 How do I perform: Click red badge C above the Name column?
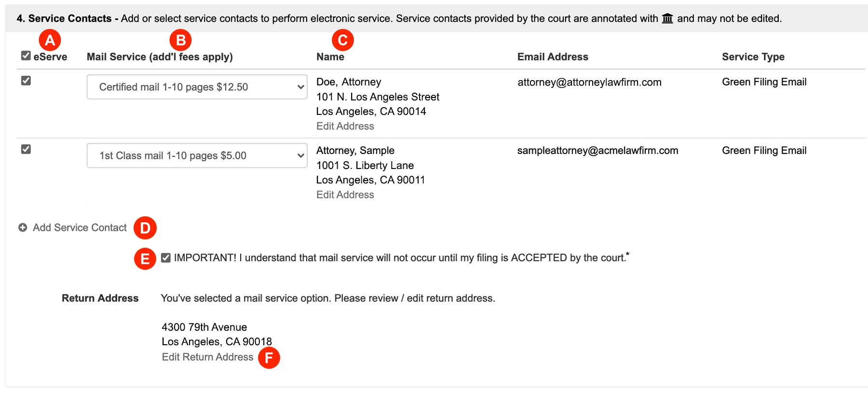point(342,40)
